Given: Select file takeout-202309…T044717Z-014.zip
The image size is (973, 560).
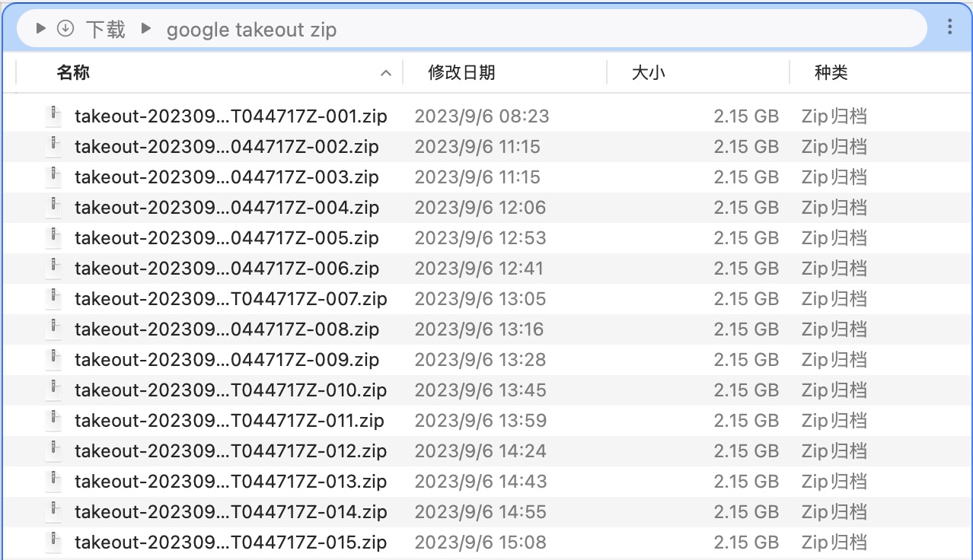Looking at the screenshot, I should 231,512.
